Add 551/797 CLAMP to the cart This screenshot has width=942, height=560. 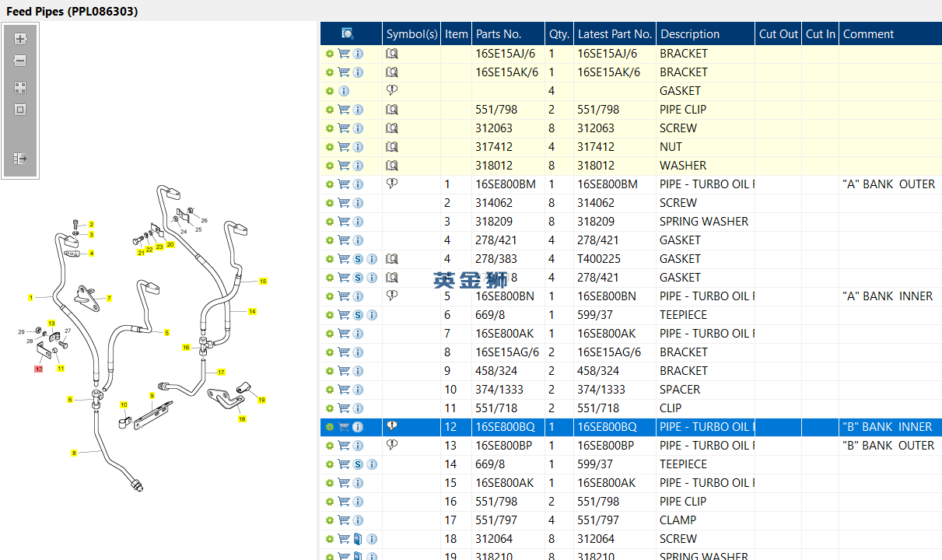pyautogui.click(x=343, y=520)
